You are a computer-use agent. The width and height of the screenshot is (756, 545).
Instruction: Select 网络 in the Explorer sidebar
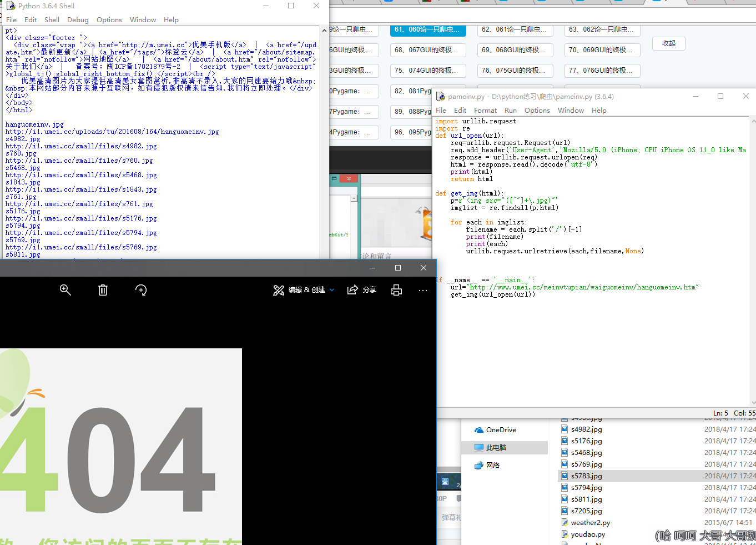click(x=492, y=466)
